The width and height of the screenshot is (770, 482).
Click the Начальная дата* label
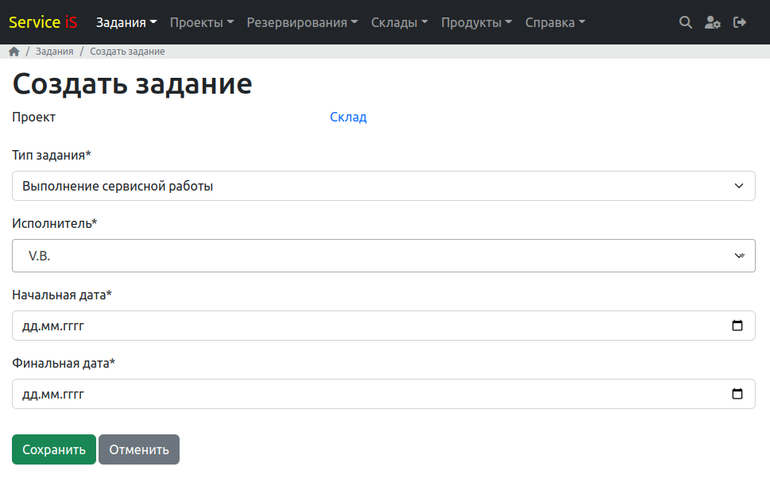click(62, 295)
